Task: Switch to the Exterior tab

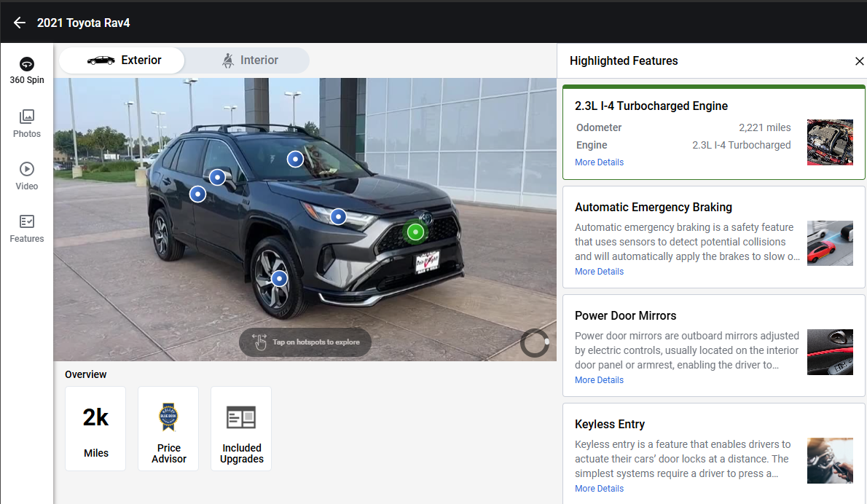Action: [x=121, y=60]
